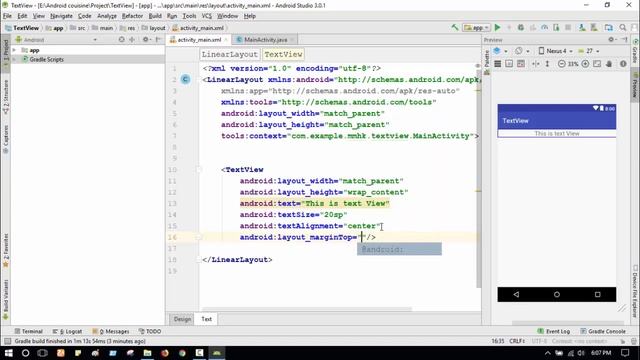Image resolution: width=640 pixels, height=360 pixels.
Task: Toggle the Gradle side tool window
Action: 635,50
